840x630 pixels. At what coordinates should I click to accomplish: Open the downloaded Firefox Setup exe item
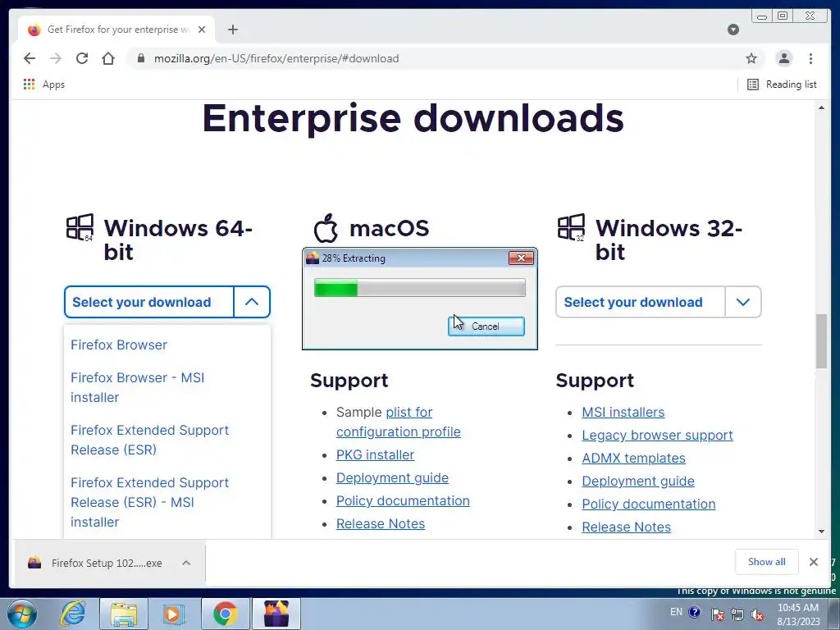click(x=97, y=563)
